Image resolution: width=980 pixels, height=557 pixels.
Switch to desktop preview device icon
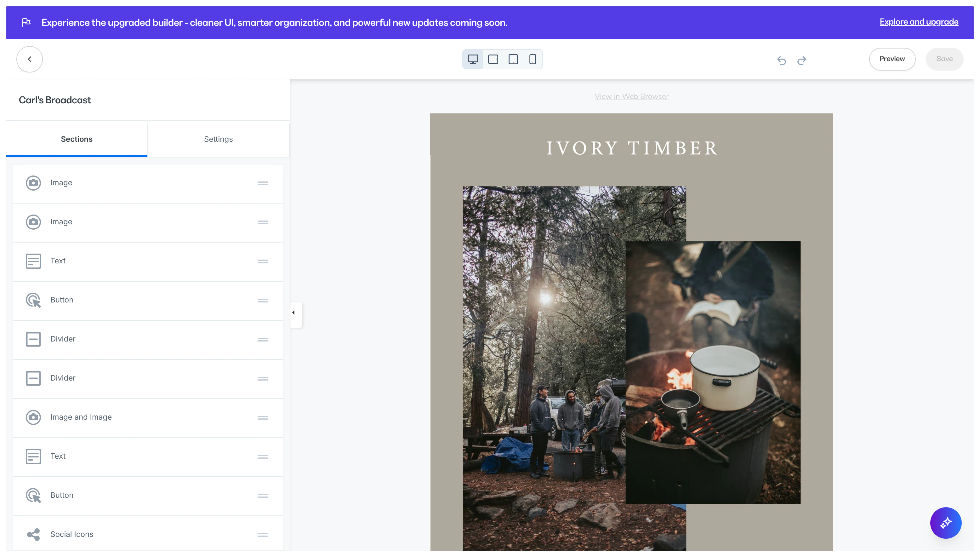pyautogui.click(x=473, y=59)
